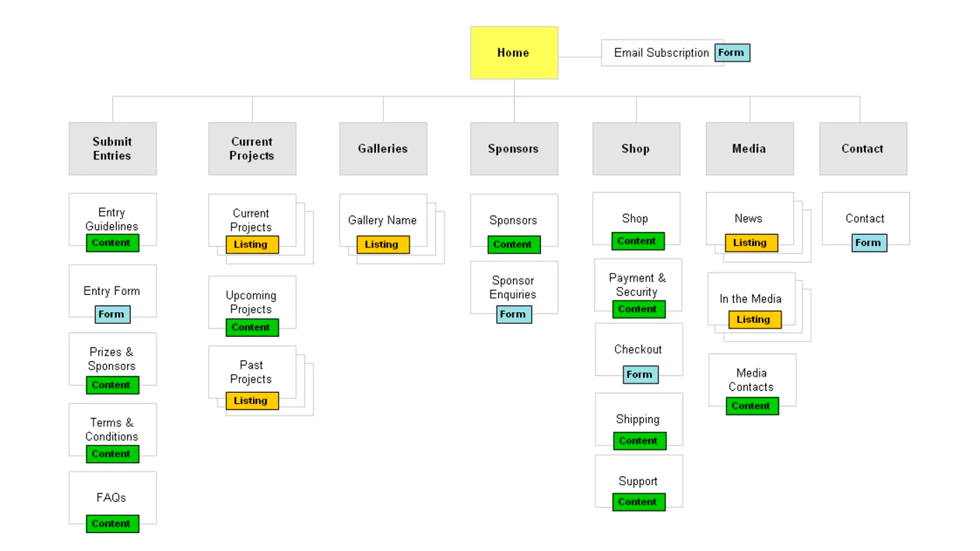Click the Content tag under FAQs
The image size is (980, 551).
[x=112, y=523]
